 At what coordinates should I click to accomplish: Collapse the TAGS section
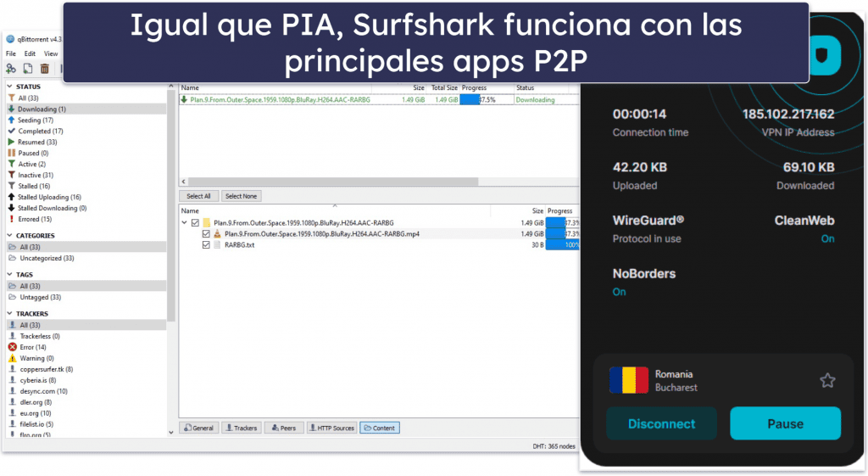point(9,274)
